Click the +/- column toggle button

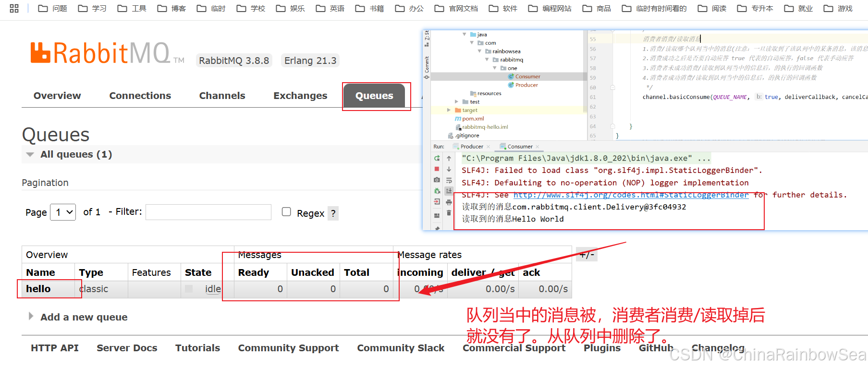click(x=587, y=254)
